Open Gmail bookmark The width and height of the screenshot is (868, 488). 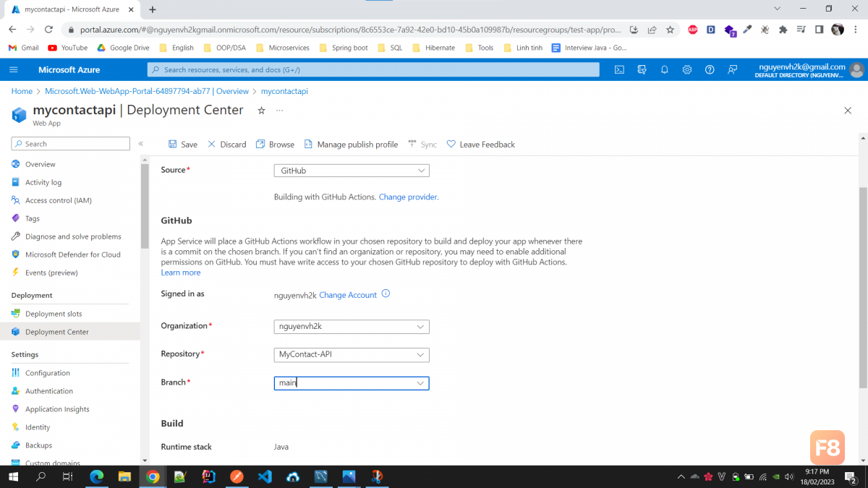[24, 48]
